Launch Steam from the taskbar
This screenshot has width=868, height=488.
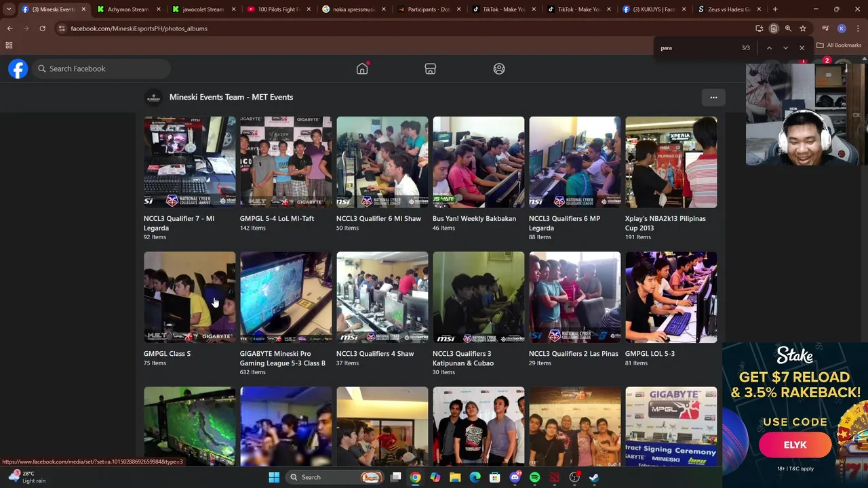click(594, 477)
